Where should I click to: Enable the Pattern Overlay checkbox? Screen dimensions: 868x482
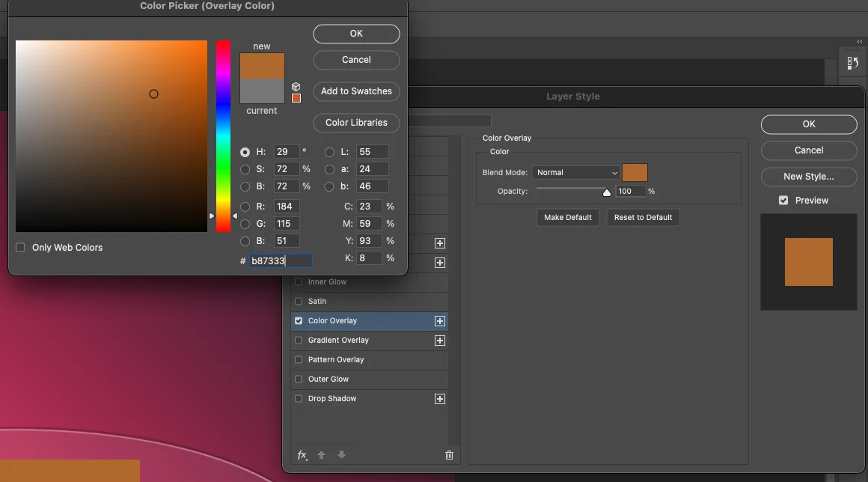click(x=299, y=360)
